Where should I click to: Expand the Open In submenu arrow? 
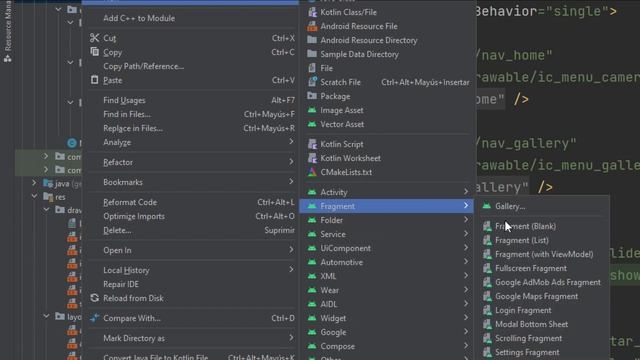tap(291, 250)
